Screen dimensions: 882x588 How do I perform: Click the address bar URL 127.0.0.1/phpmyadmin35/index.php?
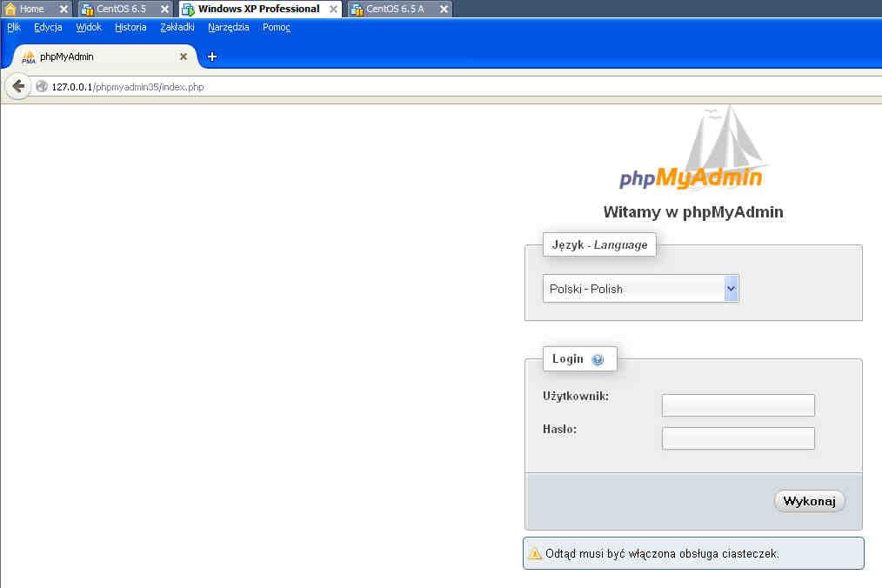click(x=128, y=87)
